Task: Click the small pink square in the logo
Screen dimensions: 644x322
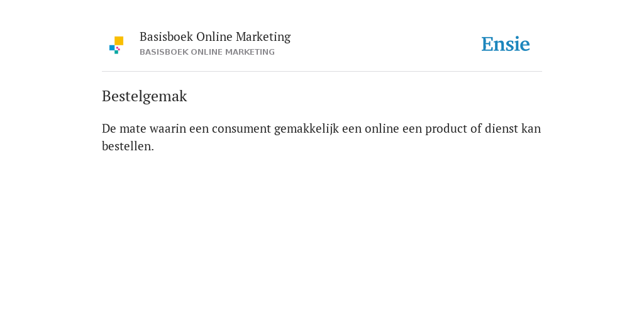Action: tap(118, 48)
